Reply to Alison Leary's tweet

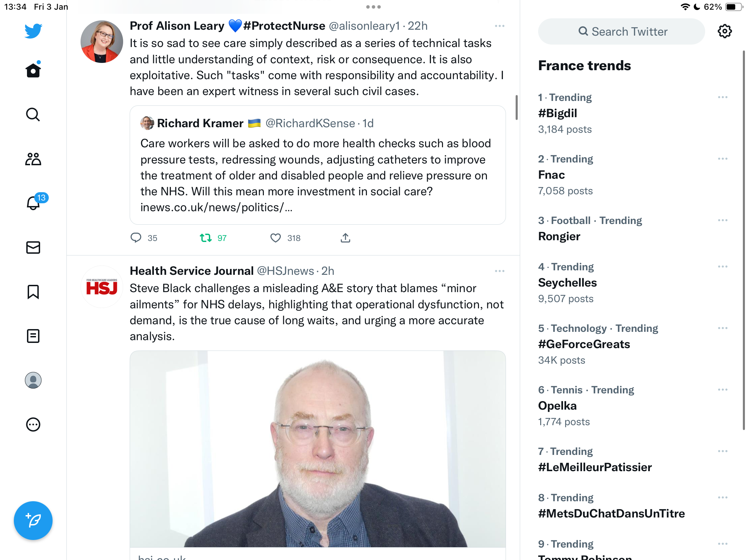136,238
